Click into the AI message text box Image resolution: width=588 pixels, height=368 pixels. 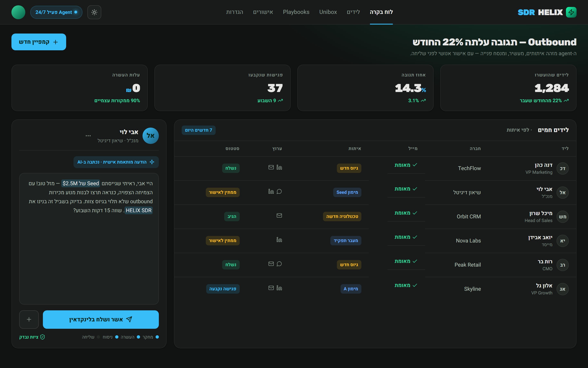point(89,239)
